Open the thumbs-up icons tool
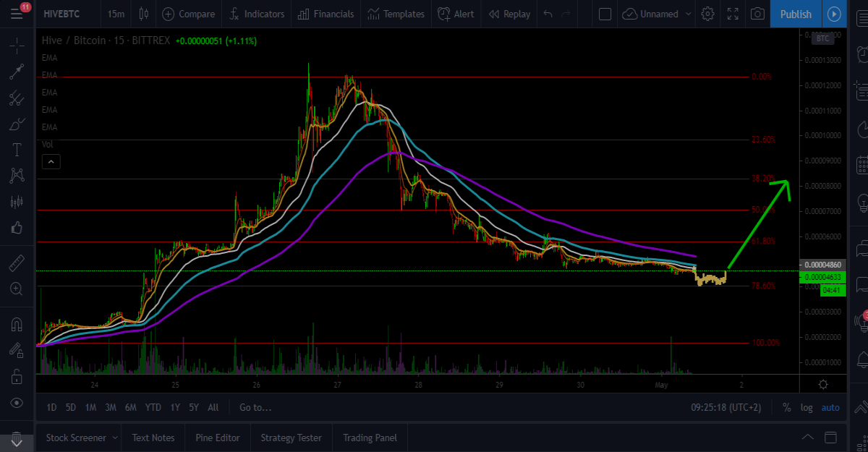Image resolution: width=868 pixels, height=452 pixels. [x=17, y=228]
